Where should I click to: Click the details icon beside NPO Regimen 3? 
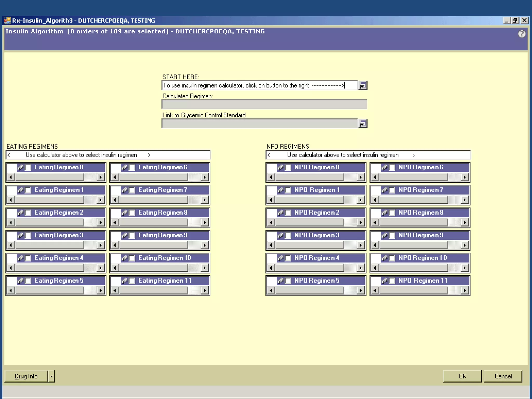click(x=280, y=236)
